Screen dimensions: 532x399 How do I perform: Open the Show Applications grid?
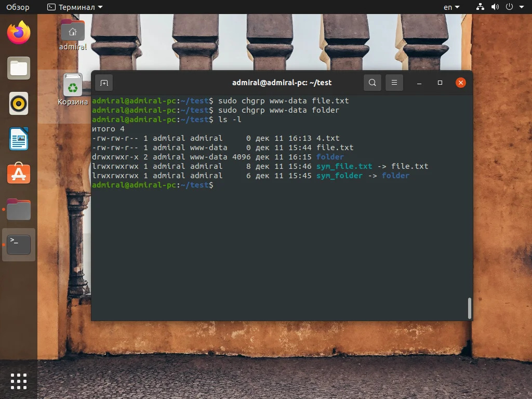[x=19, y=381]
